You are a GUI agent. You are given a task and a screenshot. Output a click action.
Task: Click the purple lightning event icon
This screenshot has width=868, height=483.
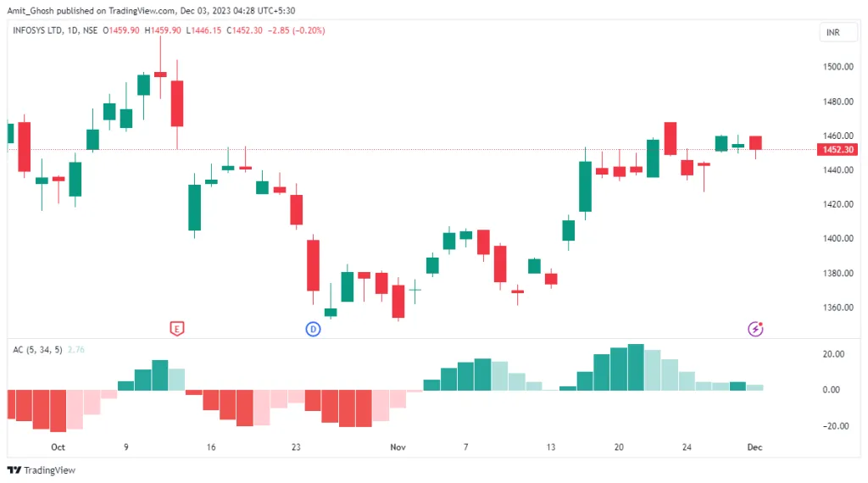(x=755, y=328)
